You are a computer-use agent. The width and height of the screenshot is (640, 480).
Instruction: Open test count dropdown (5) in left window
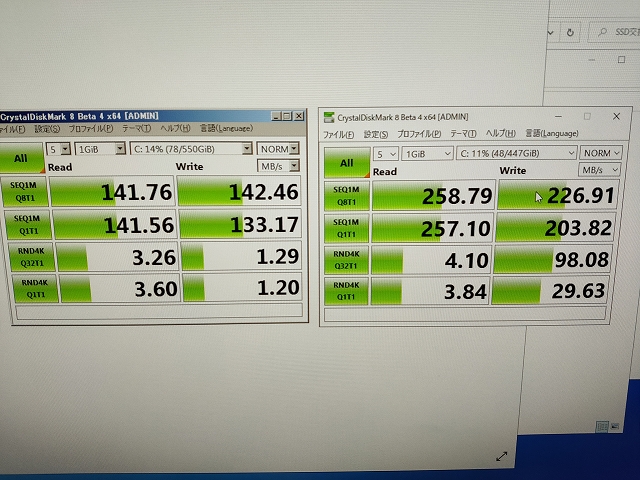(x=58, y=149)
